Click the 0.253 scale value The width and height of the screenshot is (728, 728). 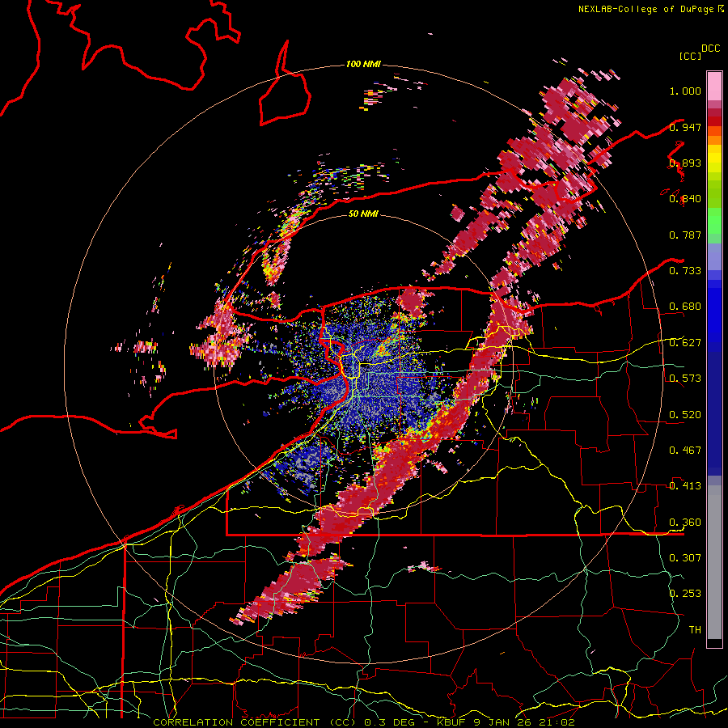[x=685, y=594]
